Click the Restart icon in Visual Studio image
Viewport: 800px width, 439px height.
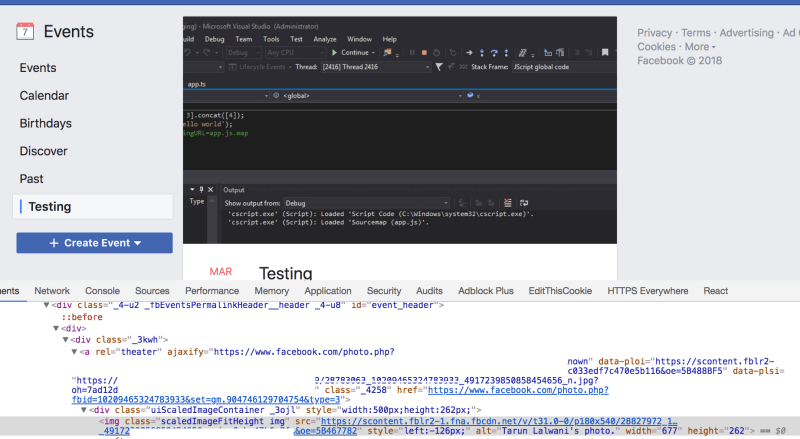(436, 53)
